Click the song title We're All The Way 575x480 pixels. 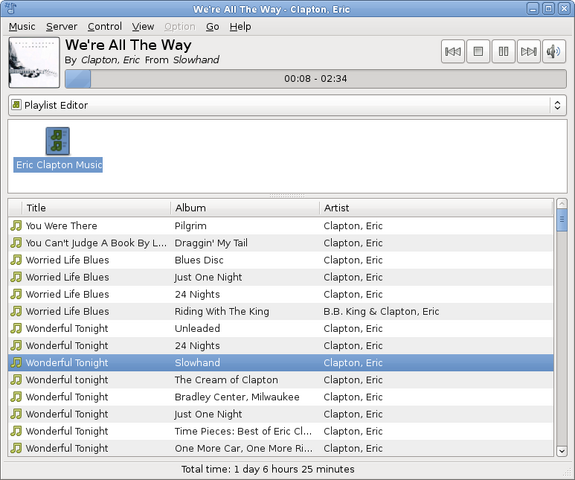pyautogui.click(x=128, y=45)
